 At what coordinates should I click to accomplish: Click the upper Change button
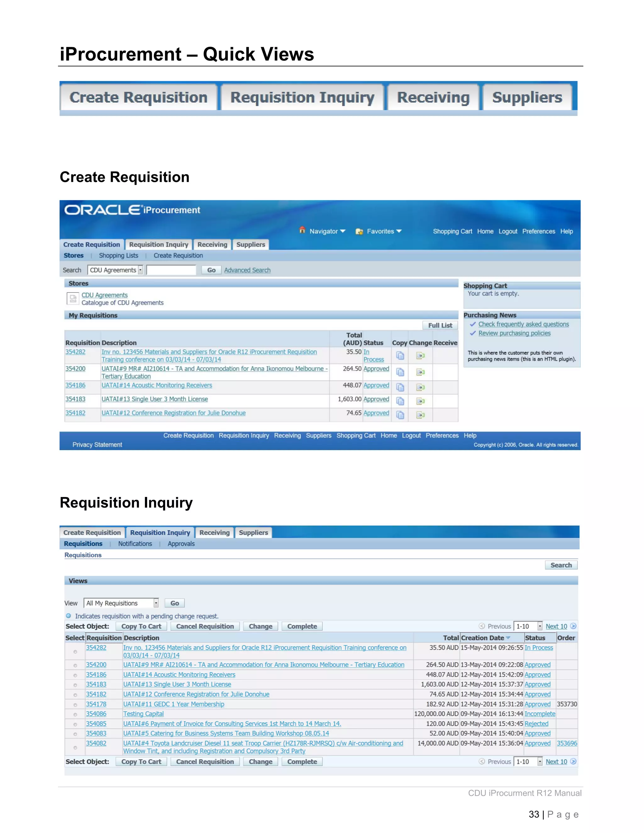coord(261,626)
